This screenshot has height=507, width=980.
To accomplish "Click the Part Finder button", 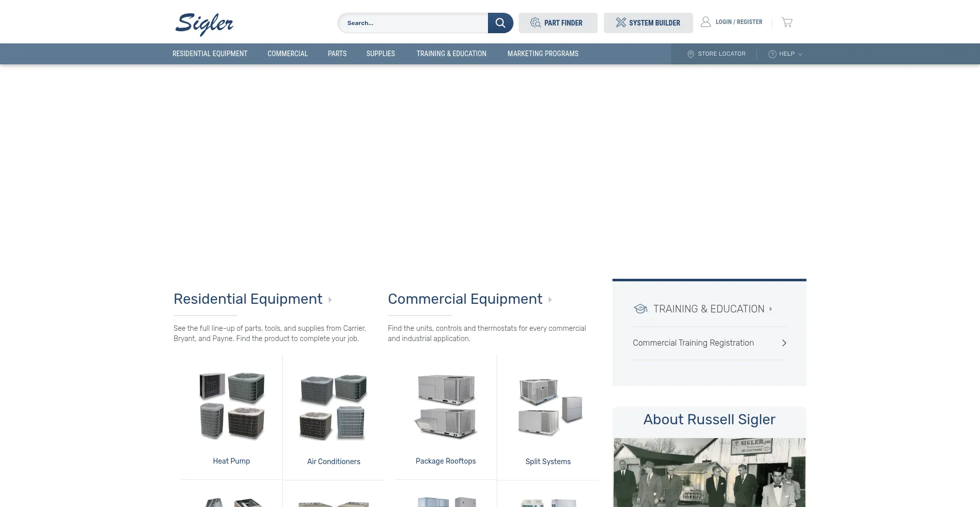I will coord(558,23).
